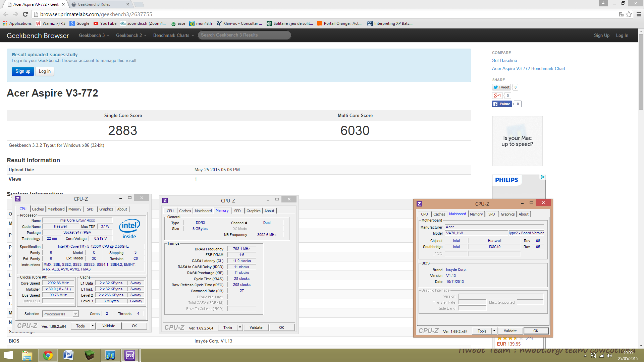Click Log In in the top navbar
This screenshot has height=362, width=644.
coord(622,35)
